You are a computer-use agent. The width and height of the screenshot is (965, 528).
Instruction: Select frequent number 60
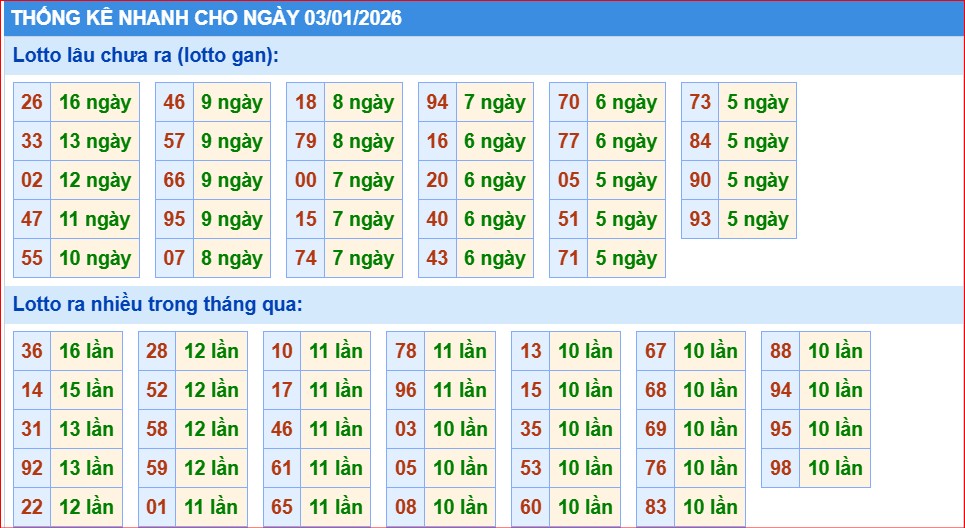(531, 507)
